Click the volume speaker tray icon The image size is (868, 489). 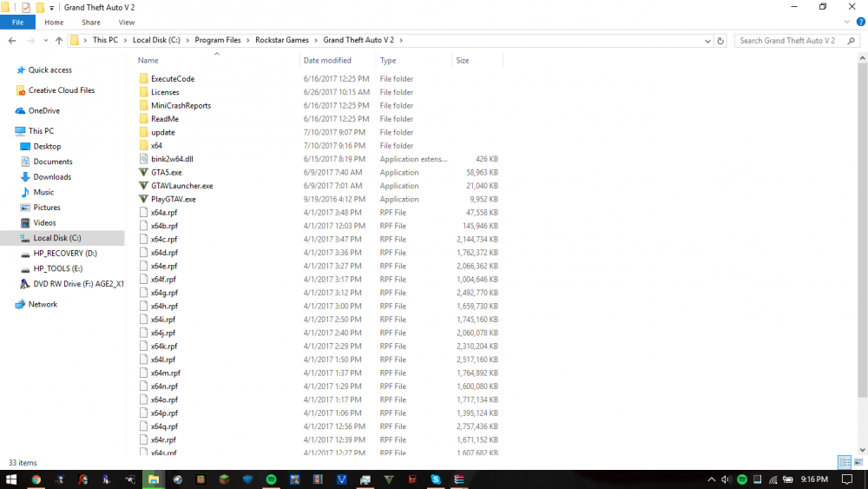[x=727, y=479]
